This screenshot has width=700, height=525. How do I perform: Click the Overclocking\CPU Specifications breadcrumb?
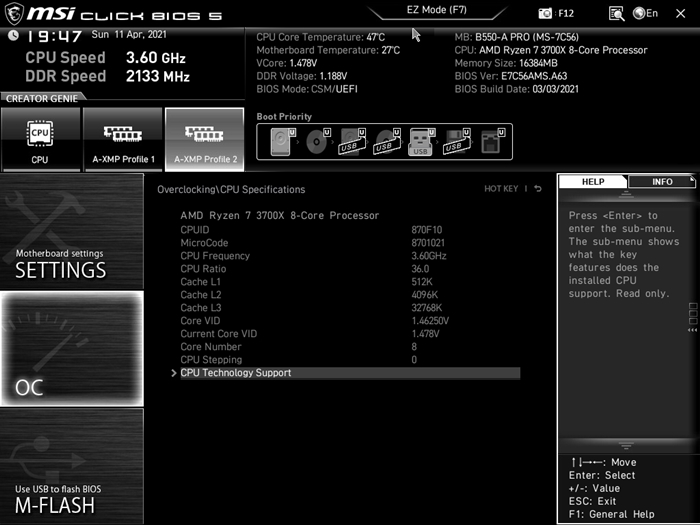pyautogui.click(x=231, y=189)
